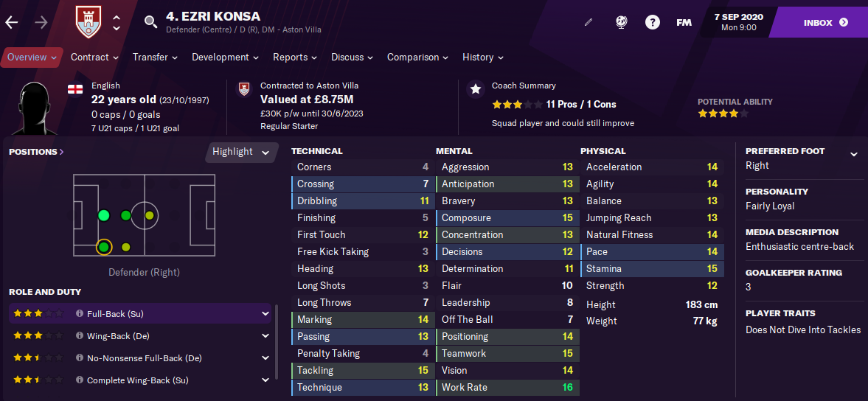Open the help question mark icon
Screen dimensions: 868x401
click(x=653, y=23)
